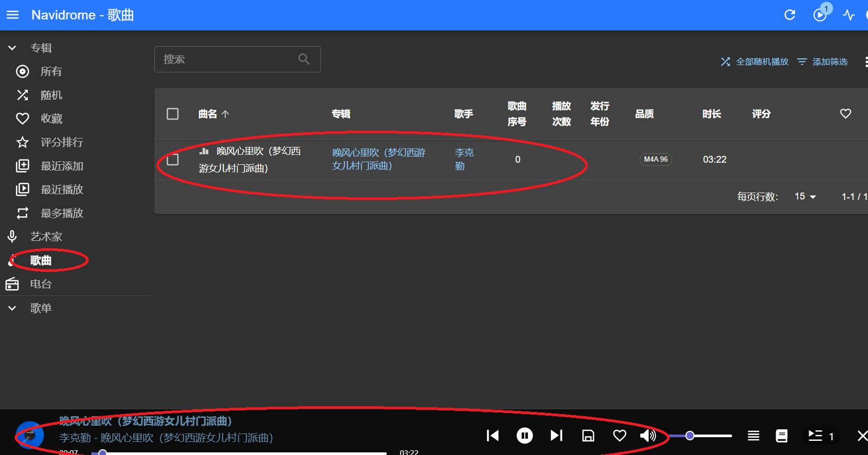
Task: Expand the 歌单 sidebar section
Action: (13, 308)
